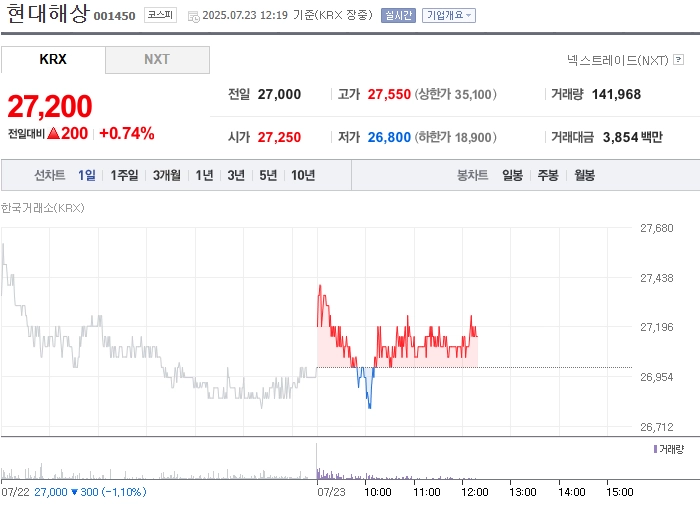This screenshot has height=505, width=700.
Task: Select the 1년 line chart period
Action: [x=204, y=175]
